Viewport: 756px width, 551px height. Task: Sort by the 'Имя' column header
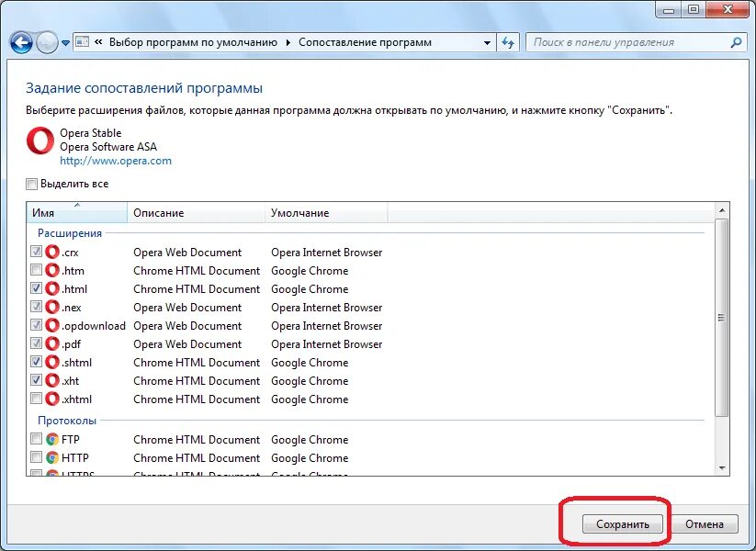[x=77, y=212]
